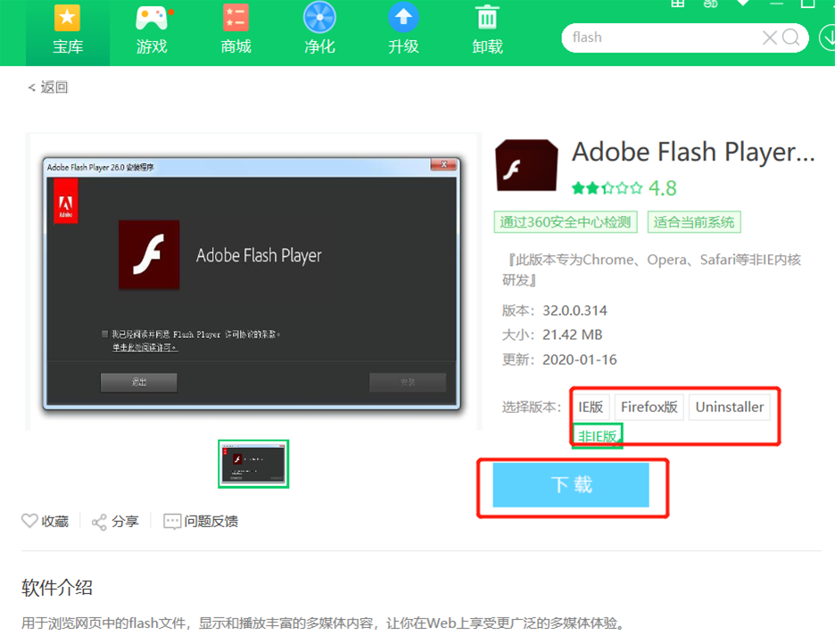This screenshot has height=644, width=835.
Task: Click the large Flash Player installer screenshot
Action: (252, 283)
